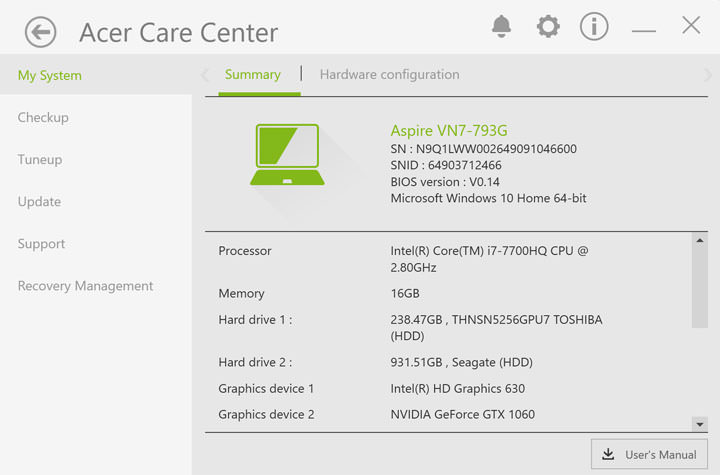Click the back arrow icon
Image resolution: width=720 pixels, height=475 pixels.
click(x=40, y=32)
